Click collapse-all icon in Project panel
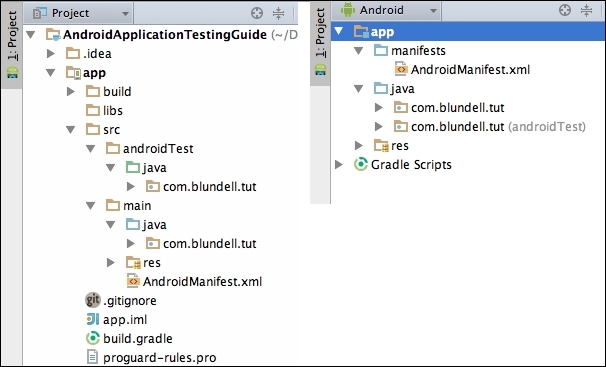The height and width of the screenshot is (367, 606). (278, 14)
